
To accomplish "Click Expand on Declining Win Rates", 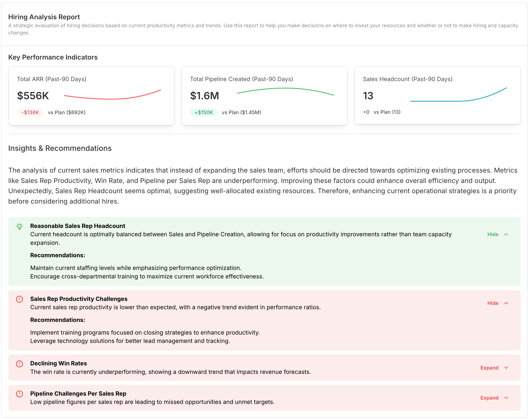I will pos(489,368).
